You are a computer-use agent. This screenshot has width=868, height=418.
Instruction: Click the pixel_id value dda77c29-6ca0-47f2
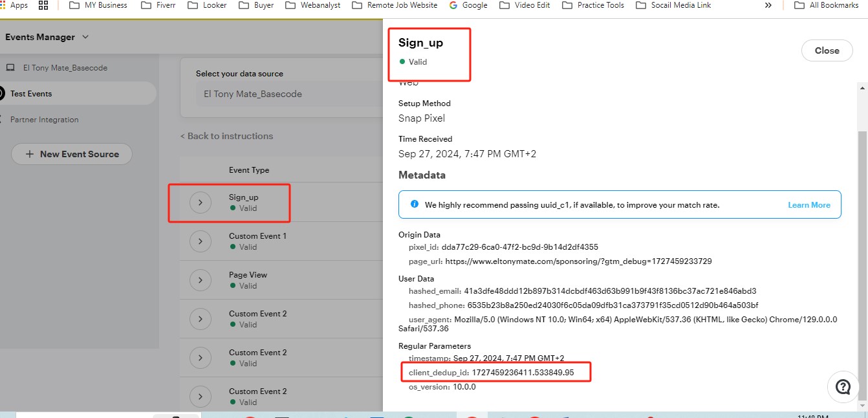[519, 247]
